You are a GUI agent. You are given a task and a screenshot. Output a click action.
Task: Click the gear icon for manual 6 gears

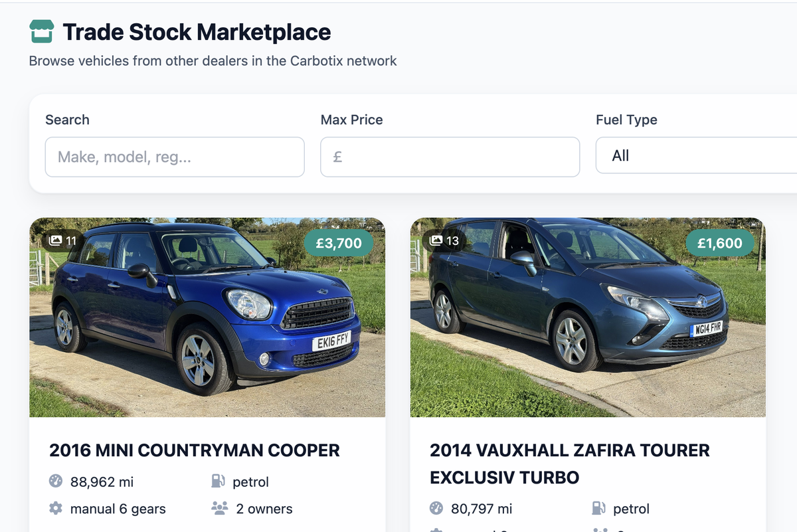(x=55, y=508)
